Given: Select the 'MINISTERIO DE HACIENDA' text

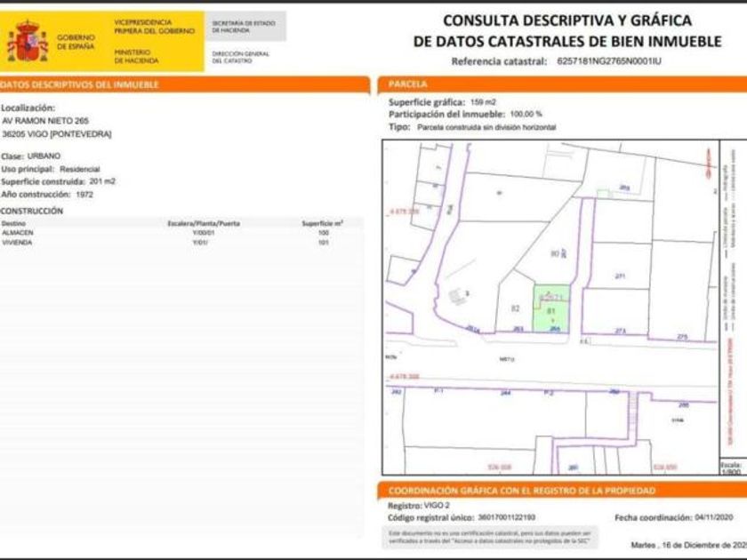Looking at the screenshot, I should click(136, 56).
